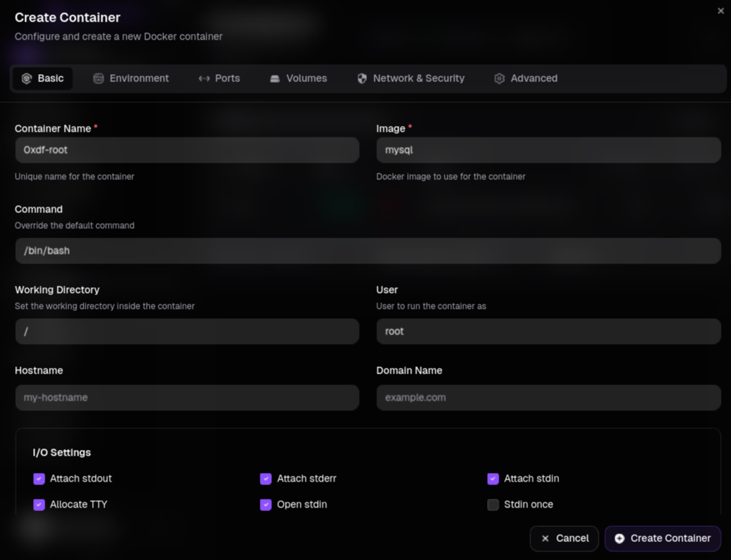This screenshot has height=560, width=731.
Task: Toggle the Open stdin checkbox
Action: coord(265,505)
